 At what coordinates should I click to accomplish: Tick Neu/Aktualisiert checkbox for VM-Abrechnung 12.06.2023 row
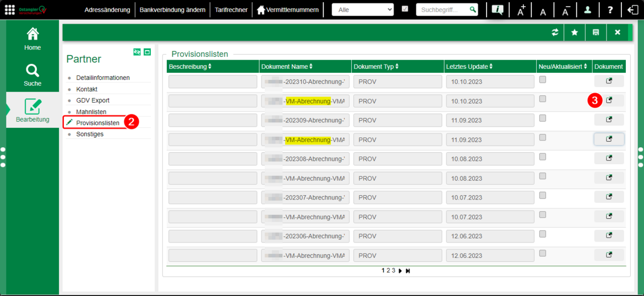click(543, 253)
